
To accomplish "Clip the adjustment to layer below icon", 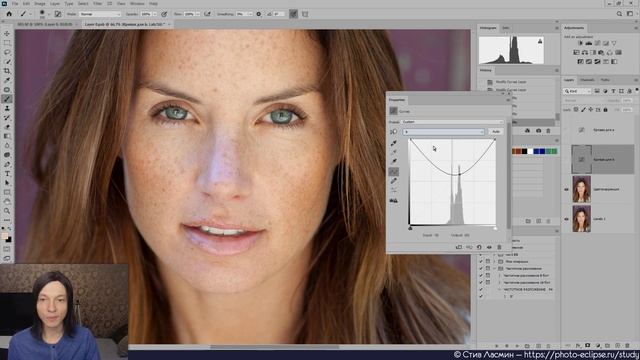I will pos(459,247).
